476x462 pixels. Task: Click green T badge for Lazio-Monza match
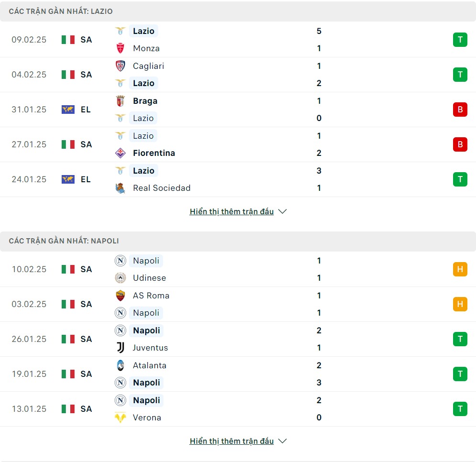tap(460, 40)
